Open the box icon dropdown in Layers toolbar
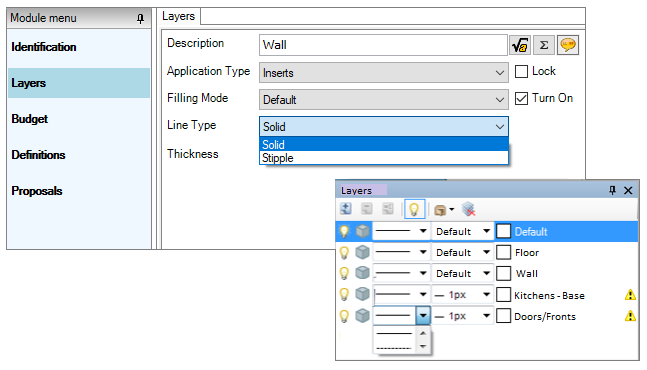Screen dimensions: 647x370 444,210
